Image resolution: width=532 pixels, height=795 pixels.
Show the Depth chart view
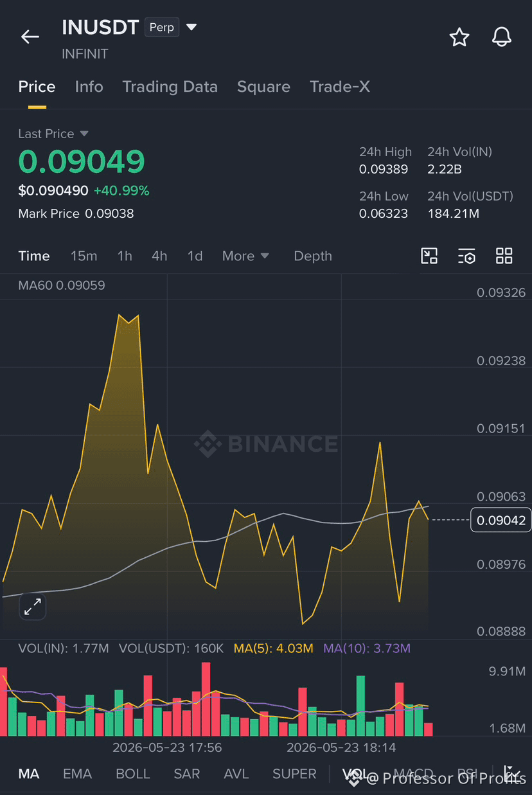pyautogui.click(x=313, y=256)
